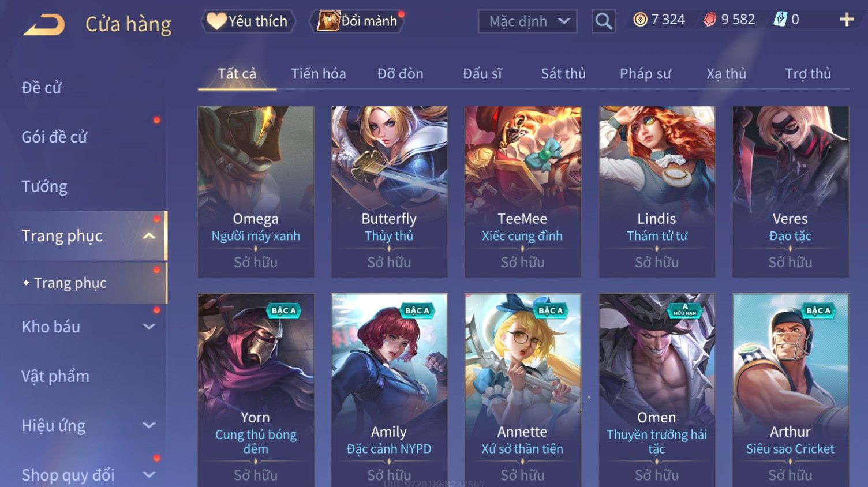This screenshot has width=868, height=487.
Task: Open the Mặc định sort dropdown
Action: (x=527, y=21)
